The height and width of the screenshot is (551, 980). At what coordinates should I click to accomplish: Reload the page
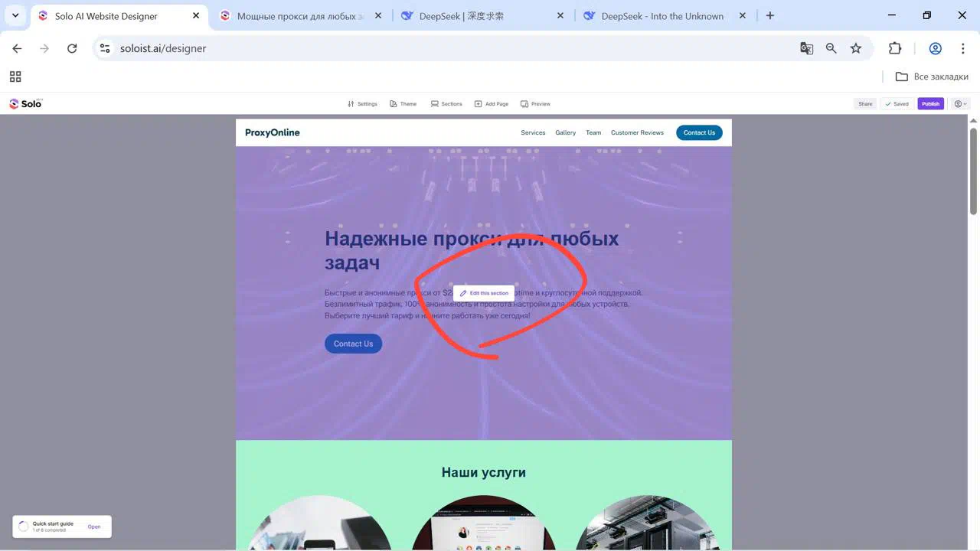pos(72,48)
